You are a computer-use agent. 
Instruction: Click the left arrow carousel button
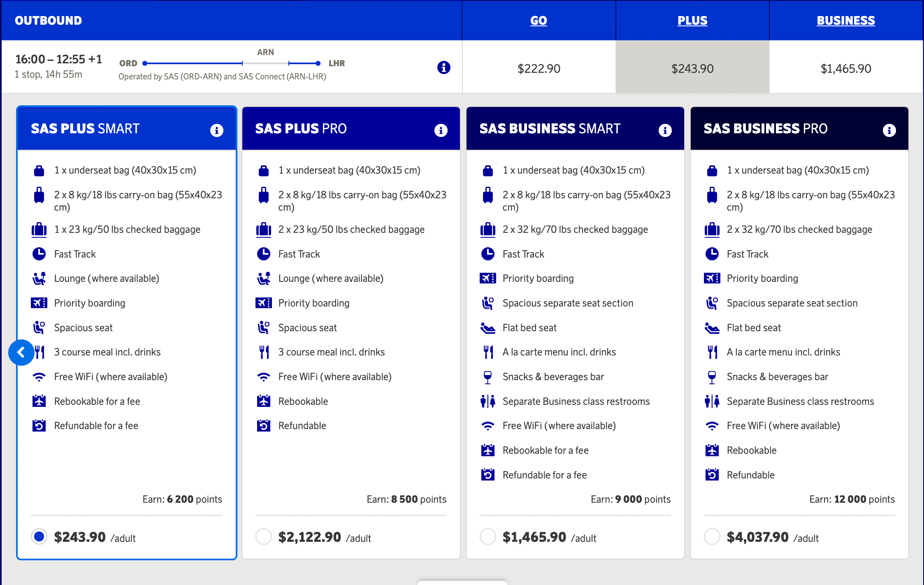(21, 352)
